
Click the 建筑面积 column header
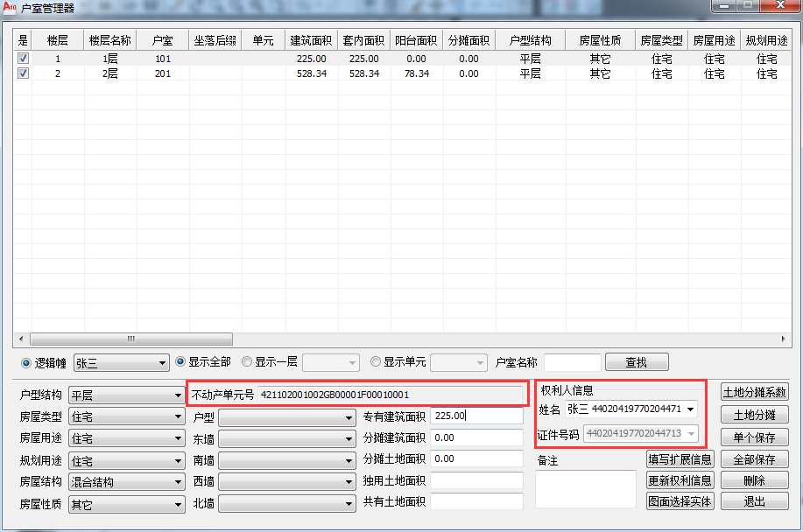point(311,40)
